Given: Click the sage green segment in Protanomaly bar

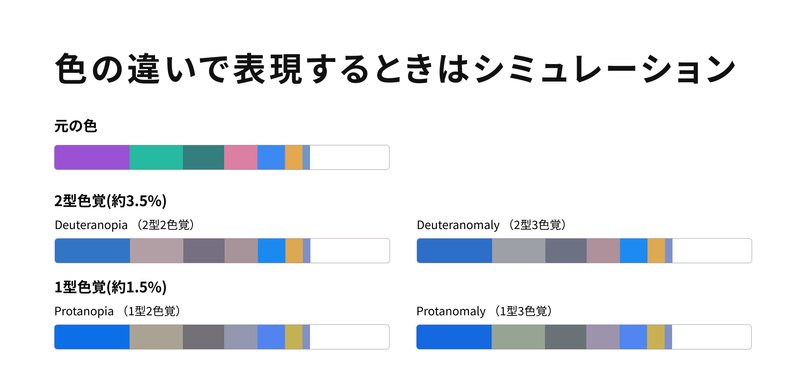Looking at the screenshot, I should click(x=518, y=337).
